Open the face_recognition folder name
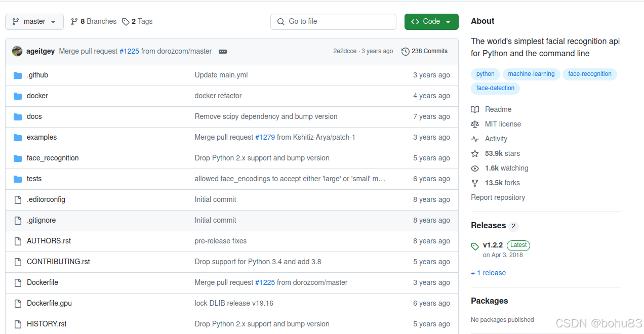The image size is (644, 334). 53,158
